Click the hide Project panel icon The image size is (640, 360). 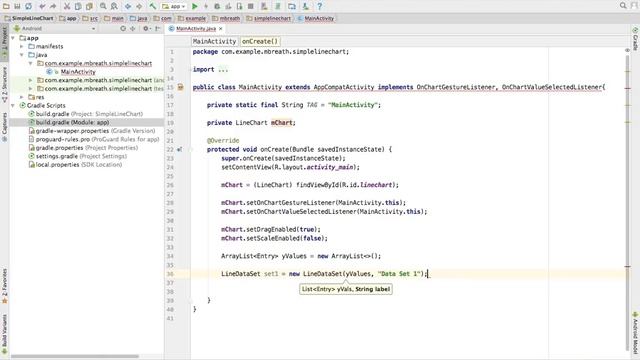click(x=158, y=29)
